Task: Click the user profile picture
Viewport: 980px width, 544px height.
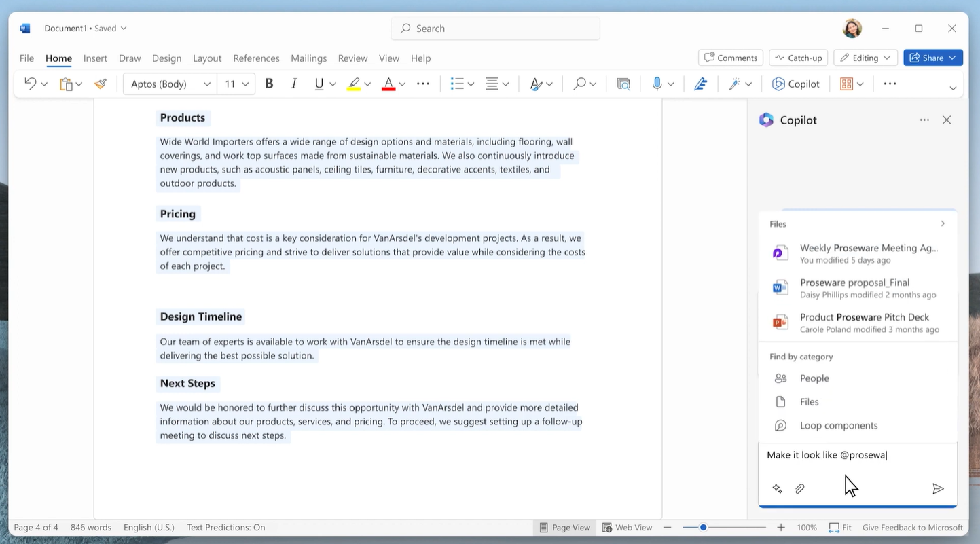Action: [x=852, y=29]
